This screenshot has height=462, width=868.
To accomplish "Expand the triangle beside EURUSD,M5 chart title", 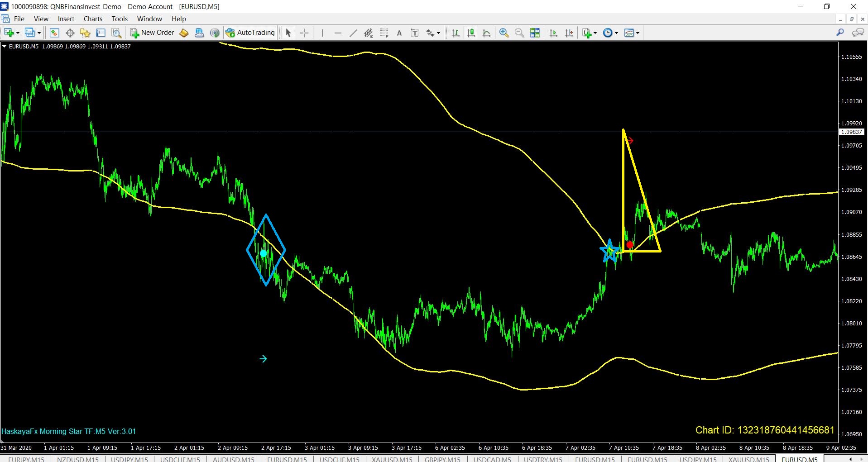I will (4, 46).
